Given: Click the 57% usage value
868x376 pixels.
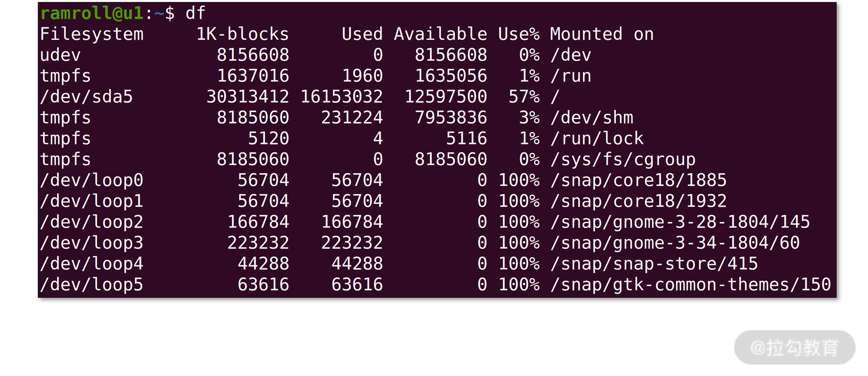Looking at the screenshot, I should point(524,97).
